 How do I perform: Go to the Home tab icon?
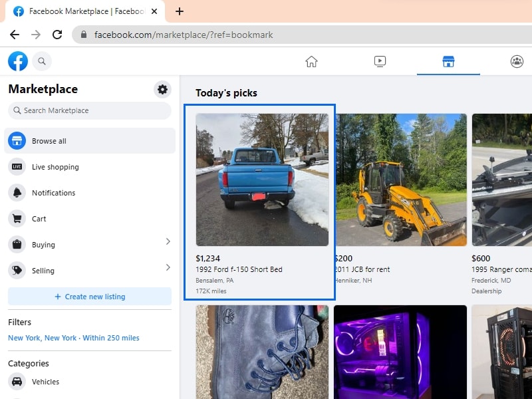pos(311,61)
